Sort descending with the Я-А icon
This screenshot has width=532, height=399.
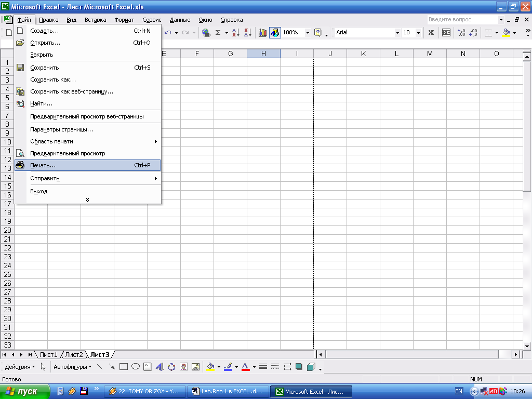248,33
